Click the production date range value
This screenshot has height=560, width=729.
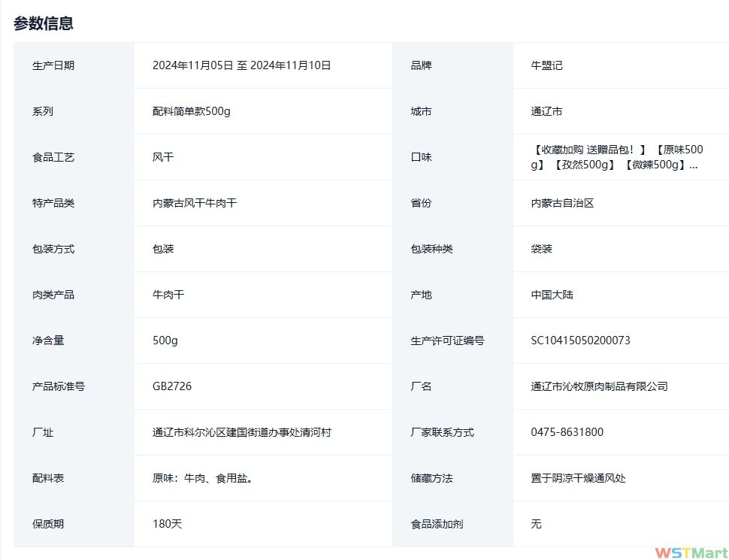point(241,65)
